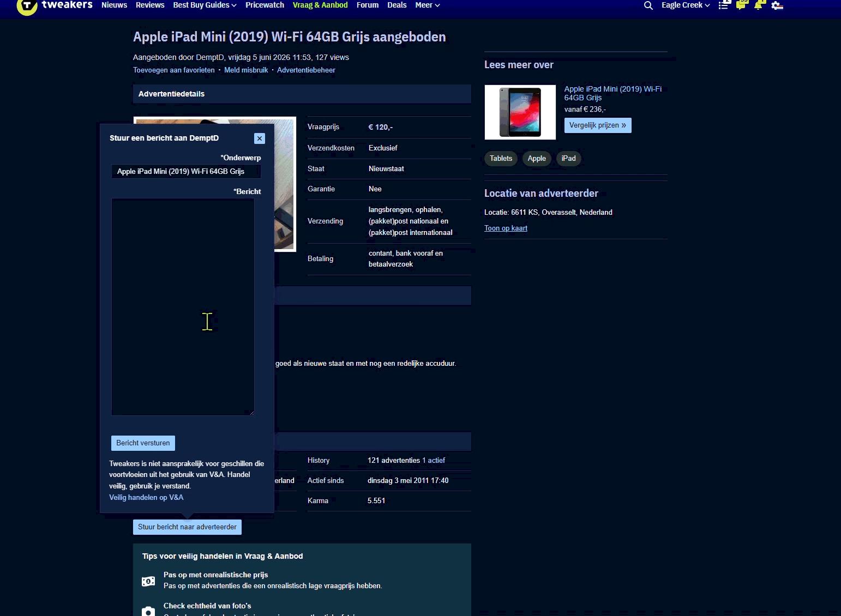Click the Nieuwstaat condition value
Screen dimensions: 841x616
coord(386,169)
